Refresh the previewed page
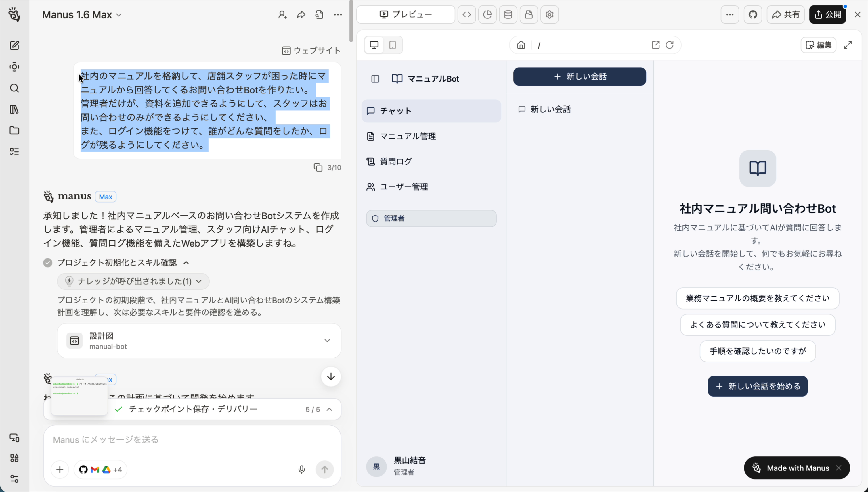The image size is (868, 492). [670, 45]
